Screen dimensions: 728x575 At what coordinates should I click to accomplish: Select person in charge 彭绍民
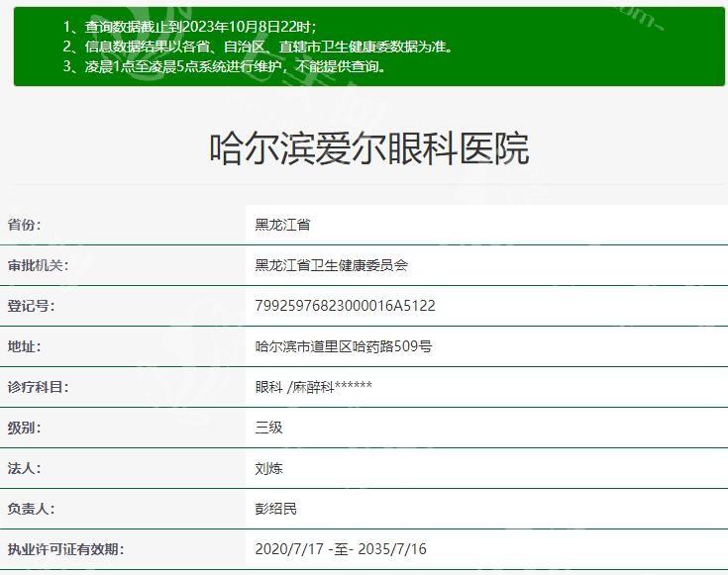[275, 509]
